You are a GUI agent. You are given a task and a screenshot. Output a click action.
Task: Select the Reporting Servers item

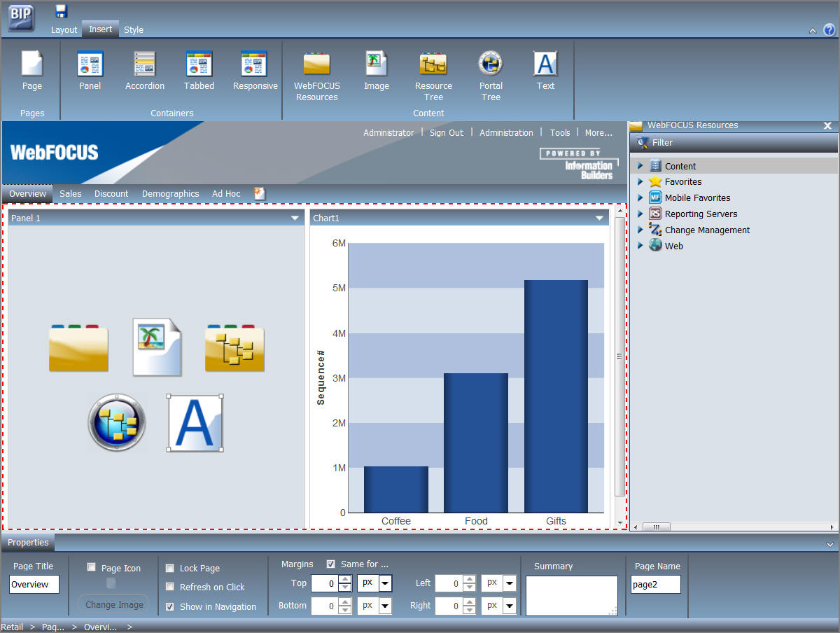coord(693,214)
